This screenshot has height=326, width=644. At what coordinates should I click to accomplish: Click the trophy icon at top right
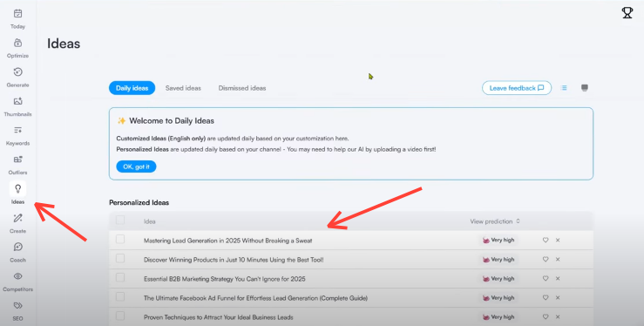(x=627, y=13)
